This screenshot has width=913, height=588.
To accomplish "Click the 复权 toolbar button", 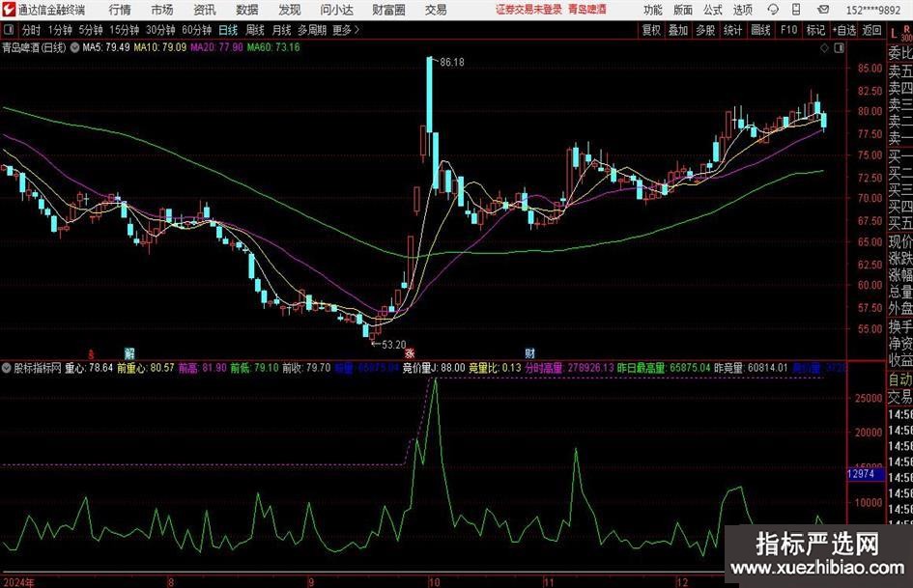I will (x=651, y=30).
